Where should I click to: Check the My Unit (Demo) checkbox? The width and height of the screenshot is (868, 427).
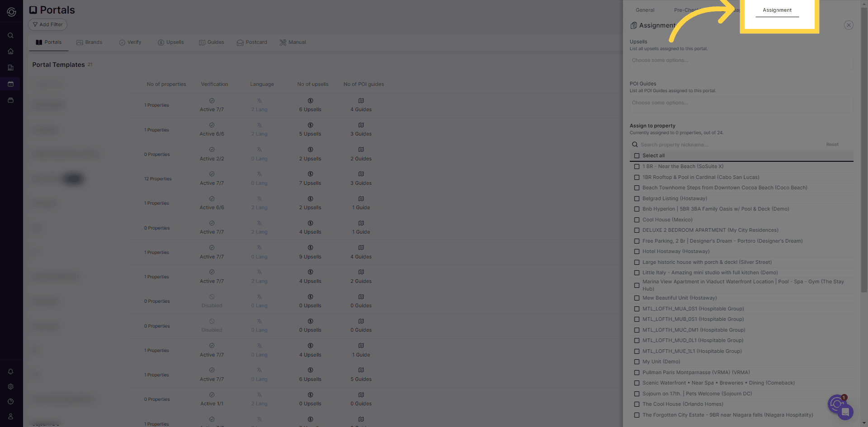[637, 361]
